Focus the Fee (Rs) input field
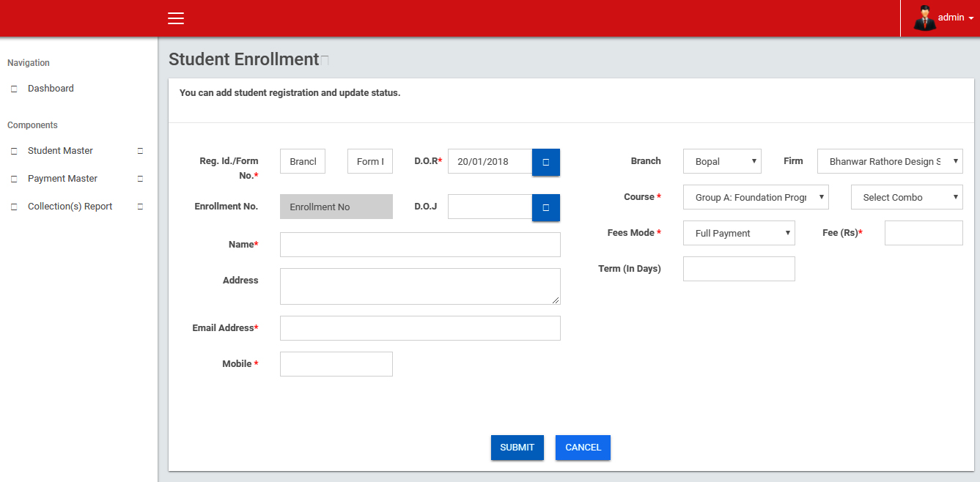This screenshot has width=980, height=482. 924,233
